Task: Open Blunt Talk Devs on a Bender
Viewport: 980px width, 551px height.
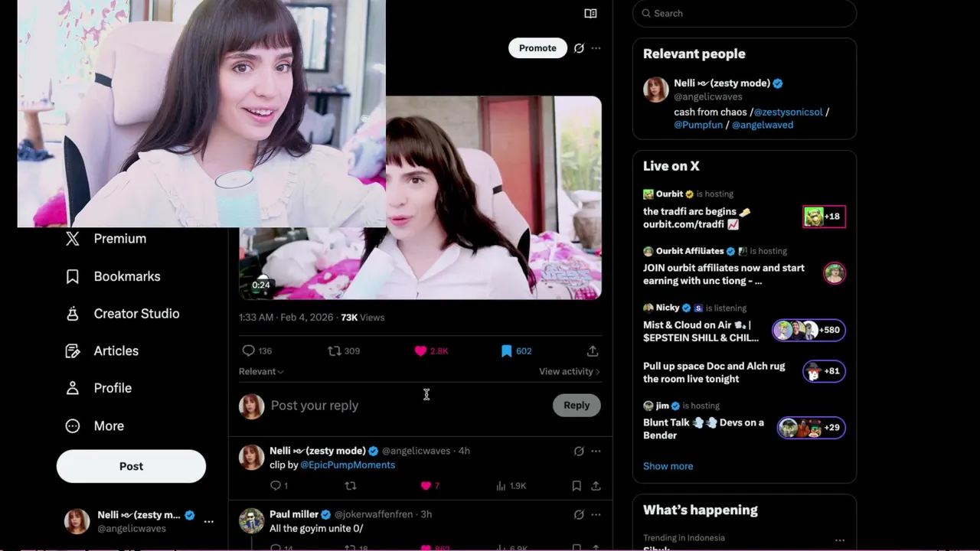Action: (x=704, y=429)
